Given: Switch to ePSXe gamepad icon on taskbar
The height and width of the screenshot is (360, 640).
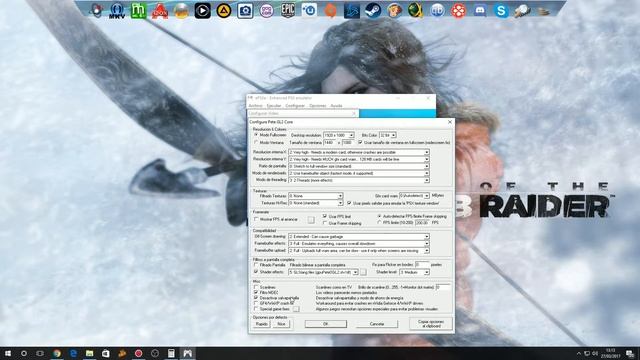Looking at the screenshot, I should click(x=187, y=353).
